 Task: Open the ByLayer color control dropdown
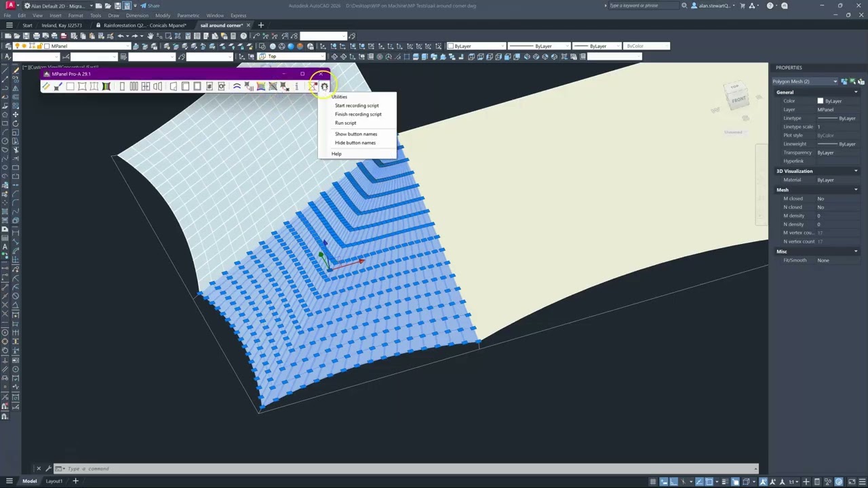tap(476, 46)
